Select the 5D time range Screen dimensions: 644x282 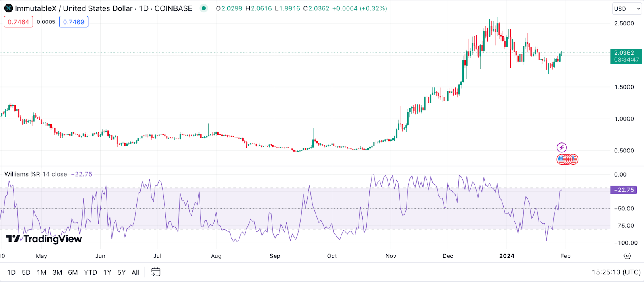(x=26, y=272)
